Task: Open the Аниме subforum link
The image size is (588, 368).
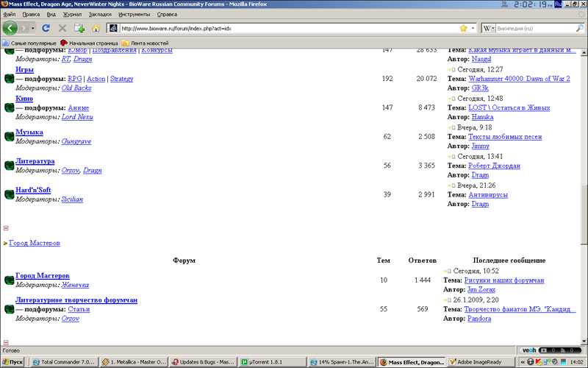Action: point(79,107)
